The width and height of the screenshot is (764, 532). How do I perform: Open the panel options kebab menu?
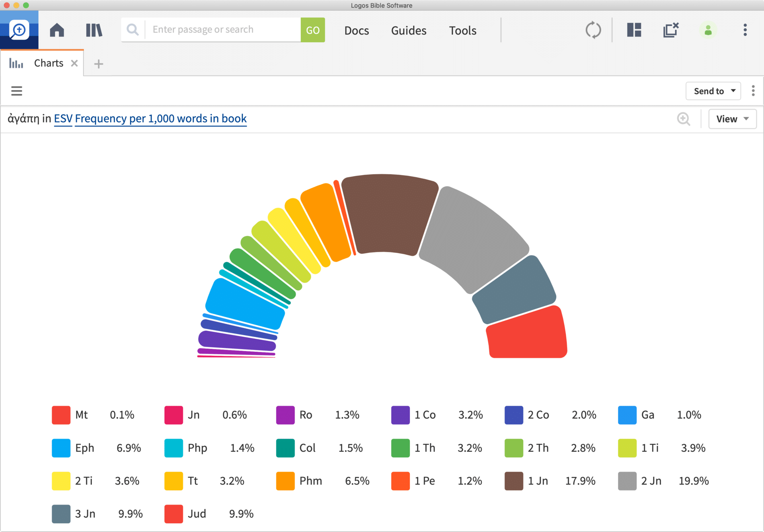753,91
